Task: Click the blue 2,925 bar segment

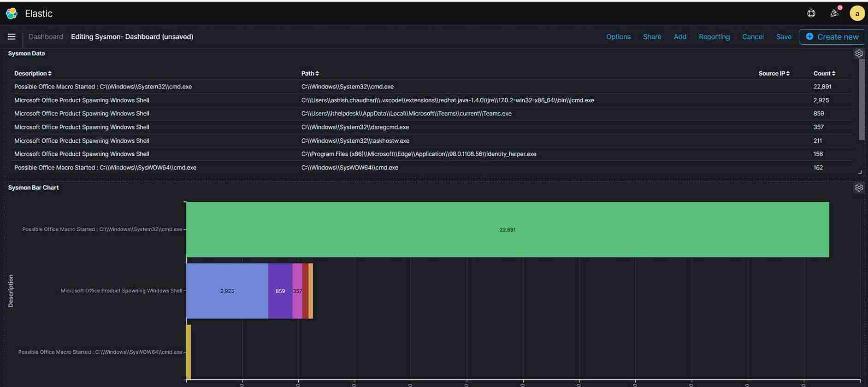Action: [x=227, y=291]
